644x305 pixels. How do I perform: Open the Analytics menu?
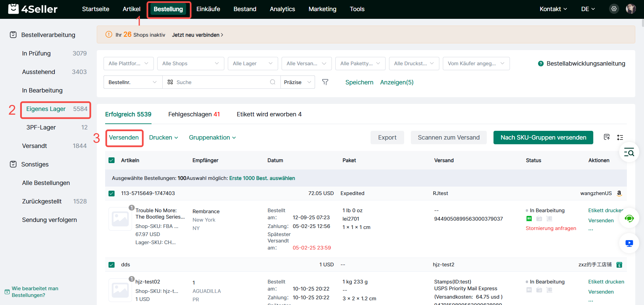coord(282,9)
